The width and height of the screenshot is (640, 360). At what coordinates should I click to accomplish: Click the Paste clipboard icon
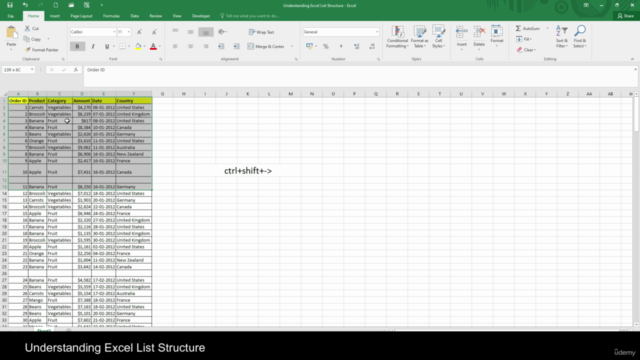click(11, 32)
